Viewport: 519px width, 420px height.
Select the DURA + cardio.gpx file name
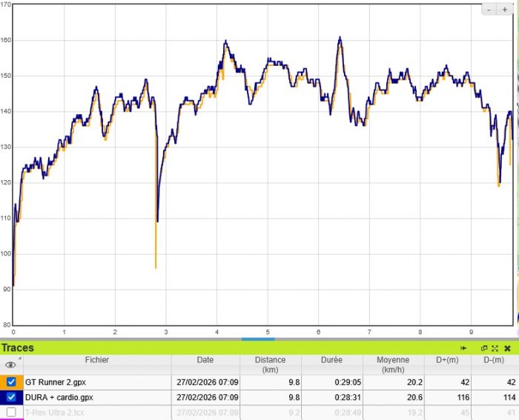click(59, 397)
